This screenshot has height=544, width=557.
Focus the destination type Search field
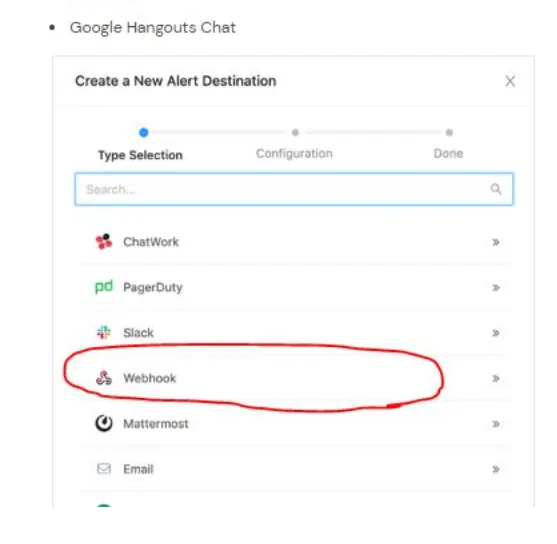pyautogui.click(x=294, y=189)
